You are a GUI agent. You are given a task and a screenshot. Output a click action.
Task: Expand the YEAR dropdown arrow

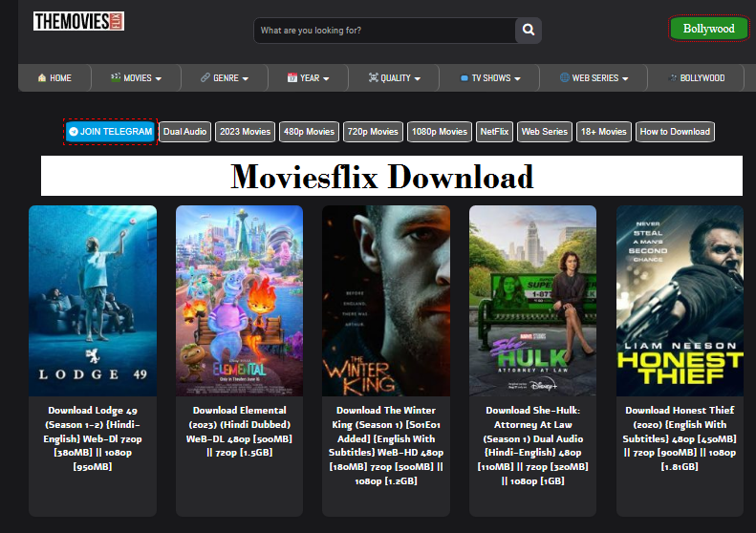pyautogui.click(x=327, y=78)
